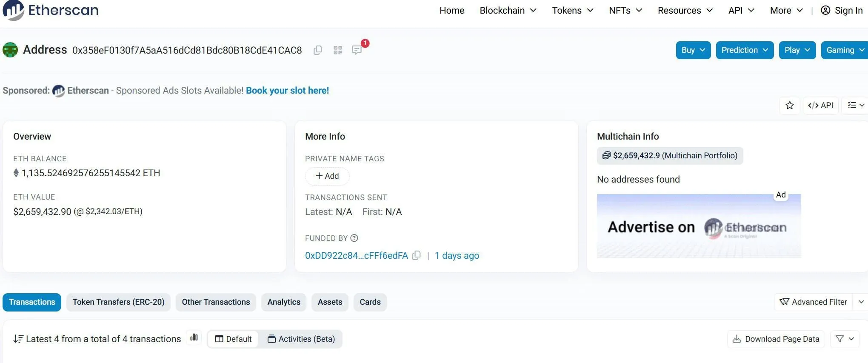The height and width of the screenshot is (363, 868).
Task: Open the transactions chart icon
Action: pos(194,337)
